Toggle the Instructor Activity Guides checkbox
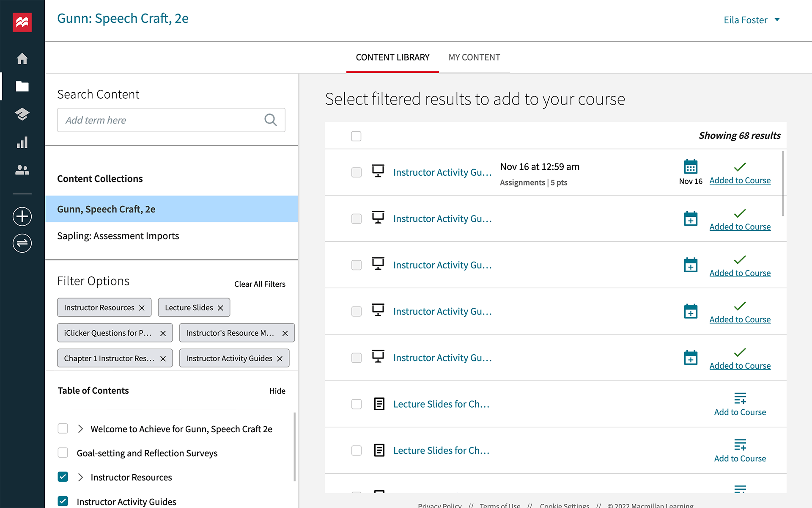This screenshot has width=812, height=508. pyautogui.click(x=63, y=502)
